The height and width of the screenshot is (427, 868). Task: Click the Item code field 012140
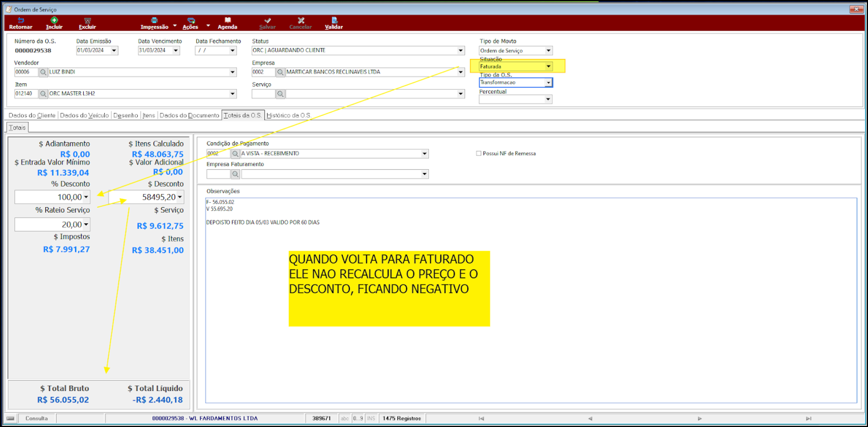click(x=26, y=94)
